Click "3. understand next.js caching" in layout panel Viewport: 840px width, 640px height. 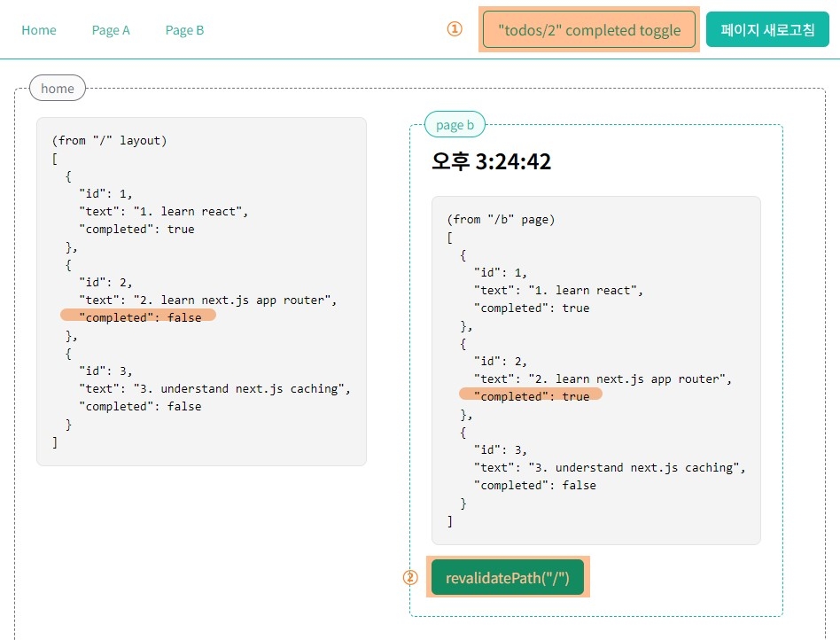pyautogui.click(x=242, y=388)
